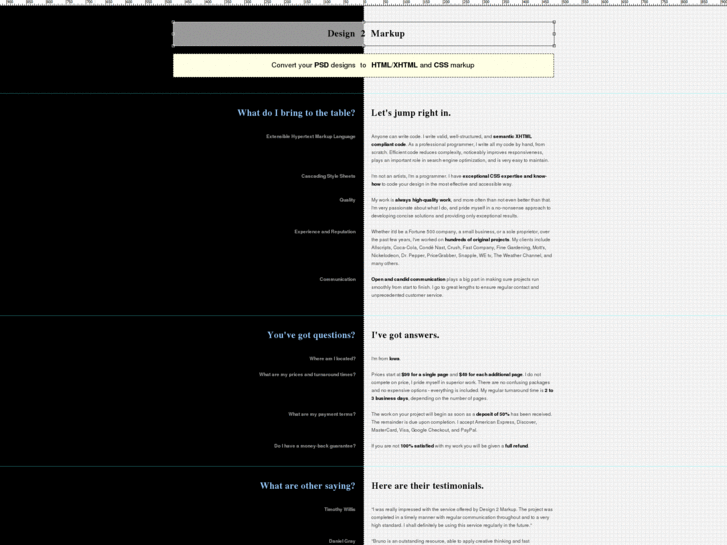Select 'Do I have a money-back guarantee?'

coord(315,446)
